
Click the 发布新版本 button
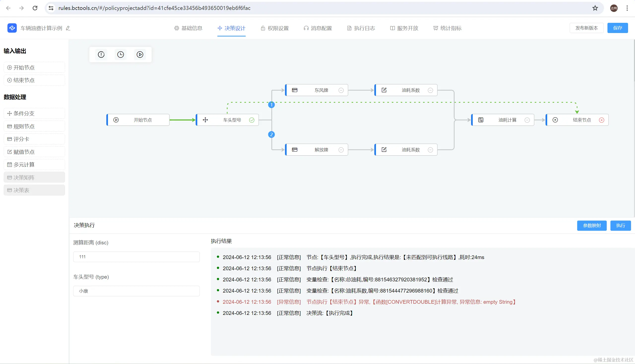[587, 28]
